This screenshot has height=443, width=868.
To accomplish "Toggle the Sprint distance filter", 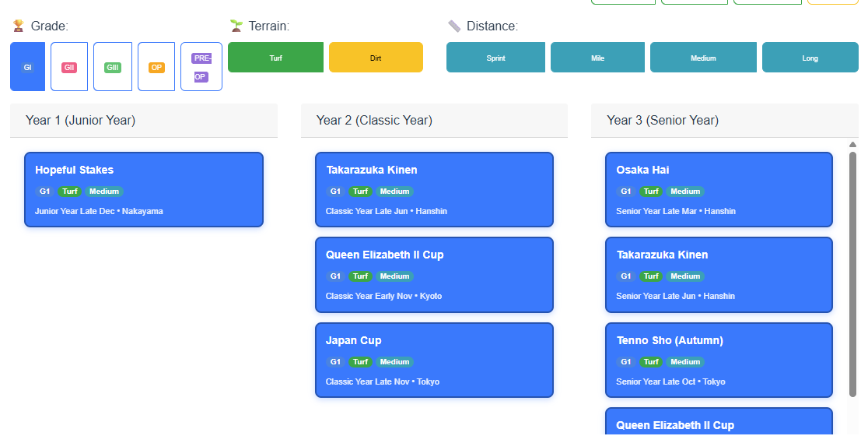I will 496,57.
